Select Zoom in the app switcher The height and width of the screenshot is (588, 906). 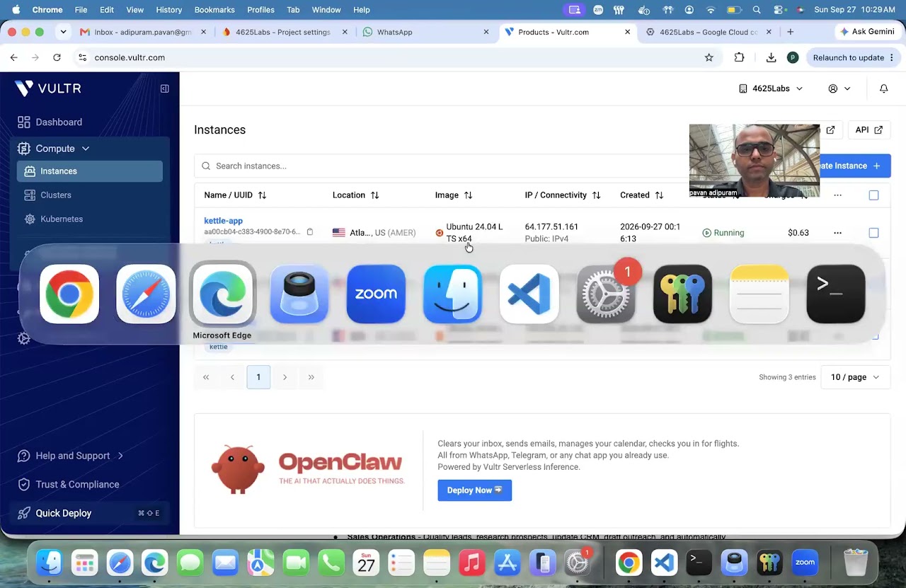tap(376, 294)
